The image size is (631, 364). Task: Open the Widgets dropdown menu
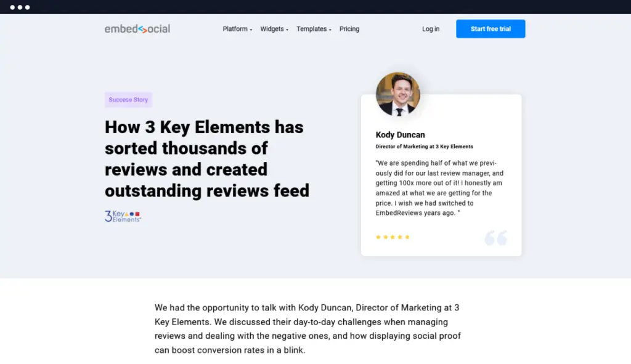tap(273, 28)
